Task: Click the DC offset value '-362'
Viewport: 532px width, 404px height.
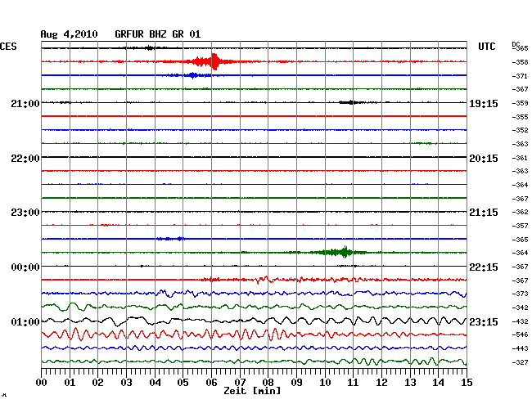Action: (x=520, y=212)
